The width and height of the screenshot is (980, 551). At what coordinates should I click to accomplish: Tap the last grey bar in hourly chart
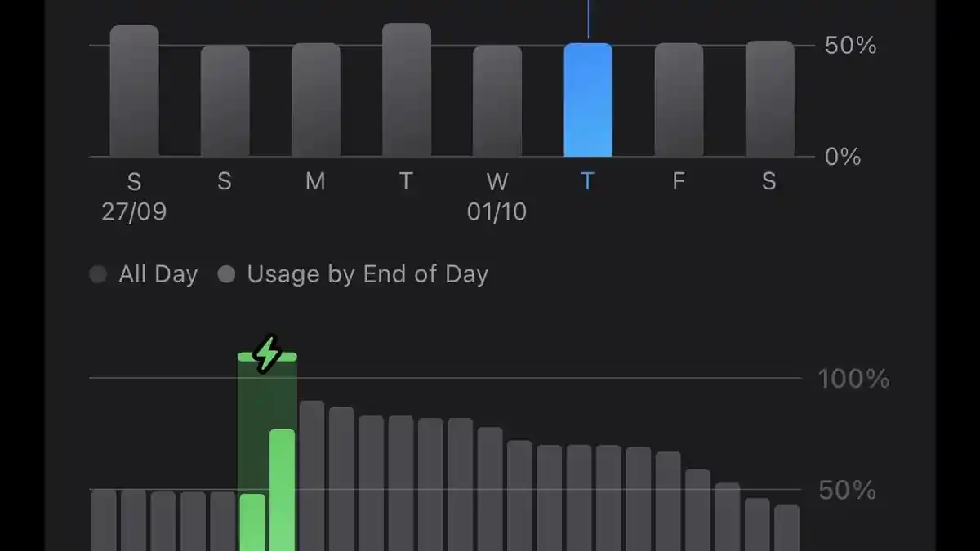(x=786, y=528)
